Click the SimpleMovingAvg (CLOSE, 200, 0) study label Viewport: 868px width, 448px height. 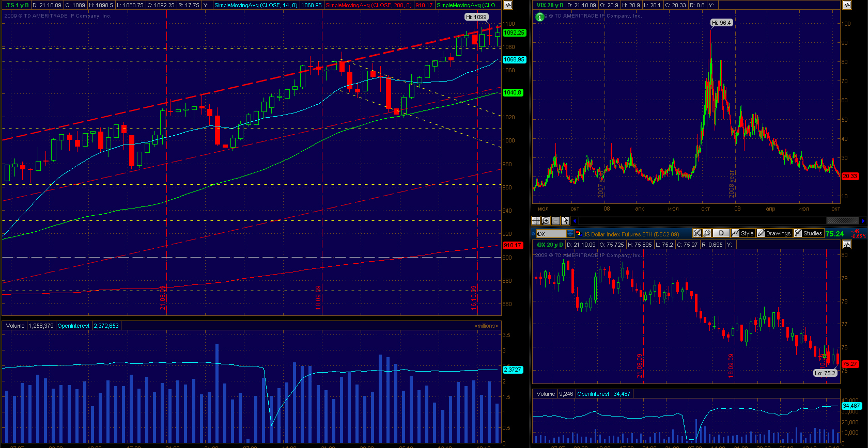tap(369, 5)
